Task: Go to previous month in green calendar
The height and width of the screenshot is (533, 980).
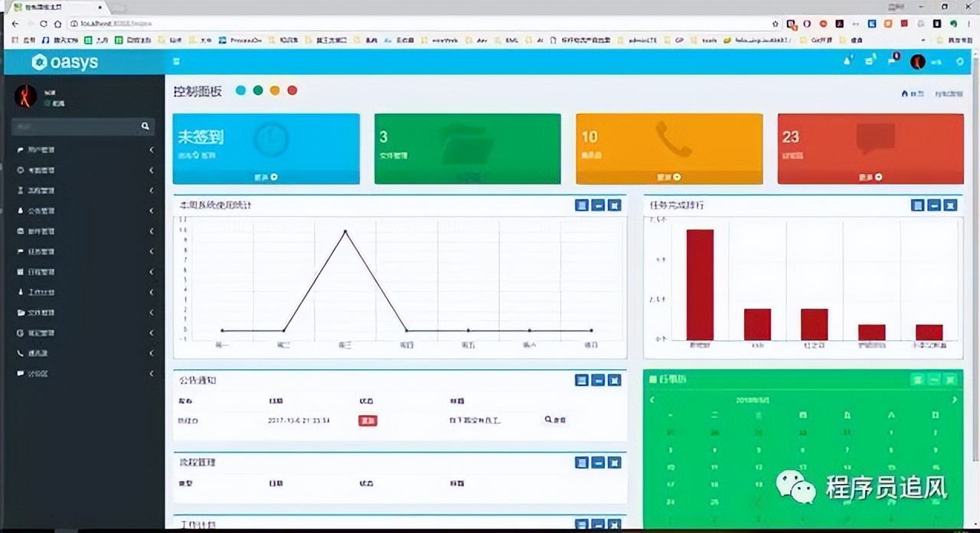Action: click(x=652, y=400)
